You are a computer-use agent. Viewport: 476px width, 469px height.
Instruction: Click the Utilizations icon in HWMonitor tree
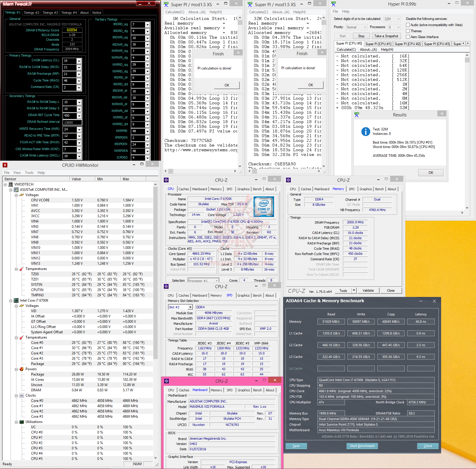pyautogui.click(x=22, y=422)
